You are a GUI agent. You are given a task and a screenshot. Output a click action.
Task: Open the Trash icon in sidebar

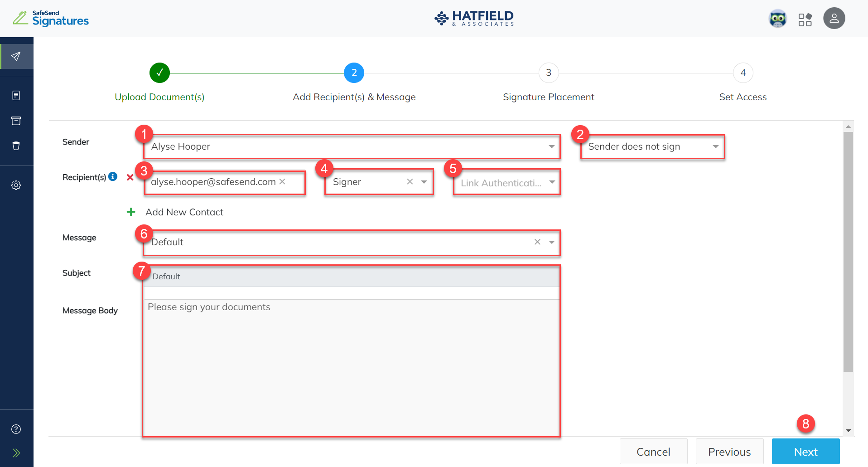[x=16, y=146]
